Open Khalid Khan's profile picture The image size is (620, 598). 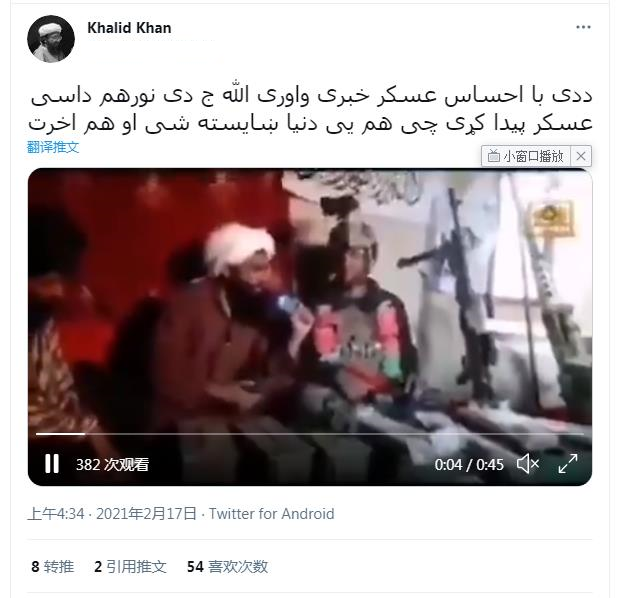pos(51,39)
